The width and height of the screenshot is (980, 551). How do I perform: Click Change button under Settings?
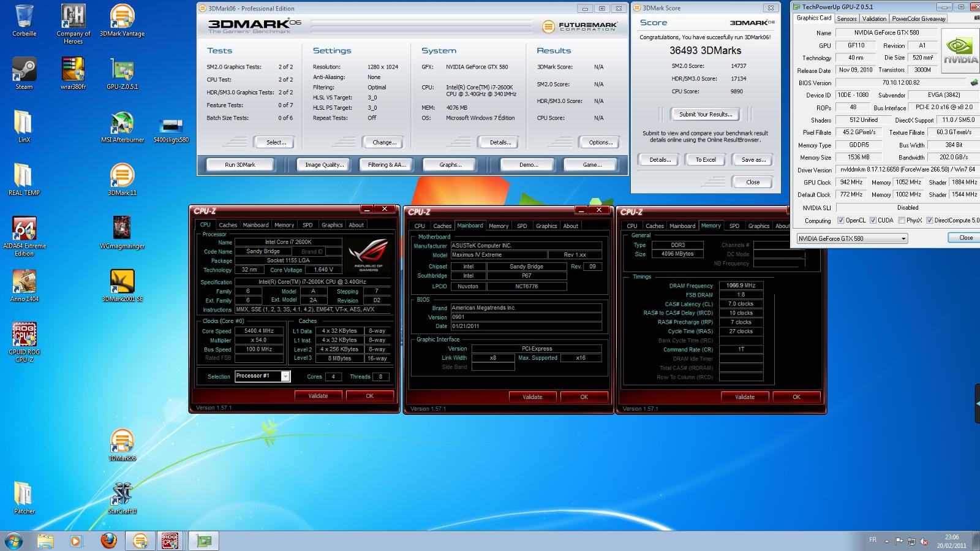coord(385,142)
